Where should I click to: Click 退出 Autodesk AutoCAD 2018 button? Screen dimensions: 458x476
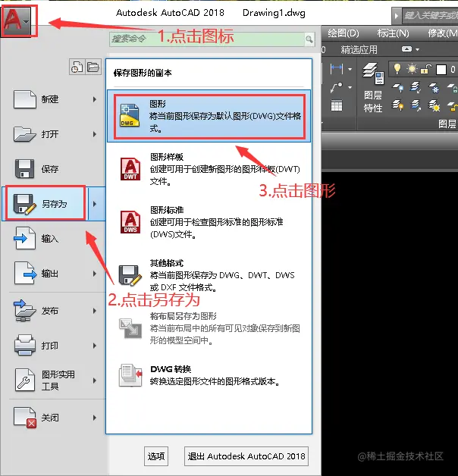coord(246,456)
